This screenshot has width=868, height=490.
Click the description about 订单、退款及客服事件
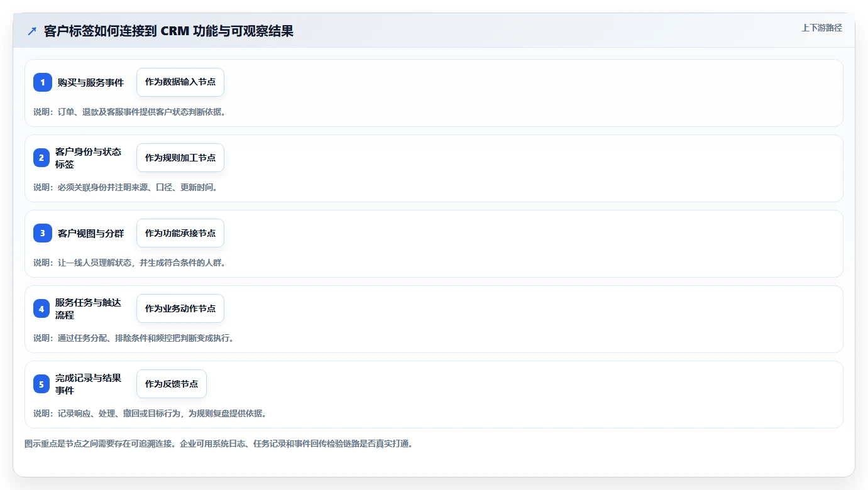tap(129, 112)
